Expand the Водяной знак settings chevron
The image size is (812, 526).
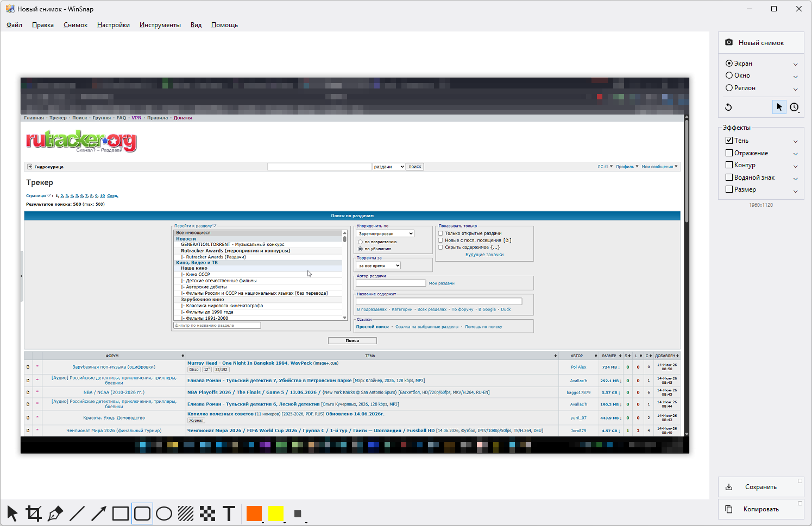coord(796,178)
